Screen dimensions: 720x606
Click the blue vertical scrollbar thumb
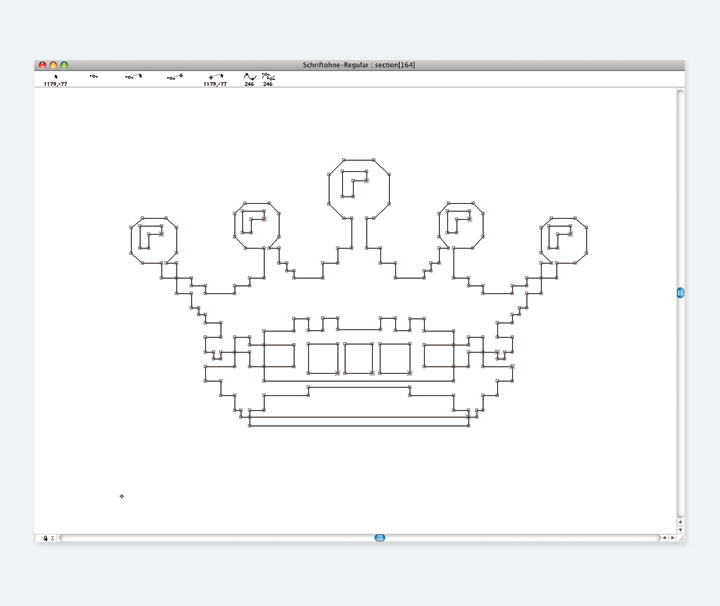click(680, 293)
